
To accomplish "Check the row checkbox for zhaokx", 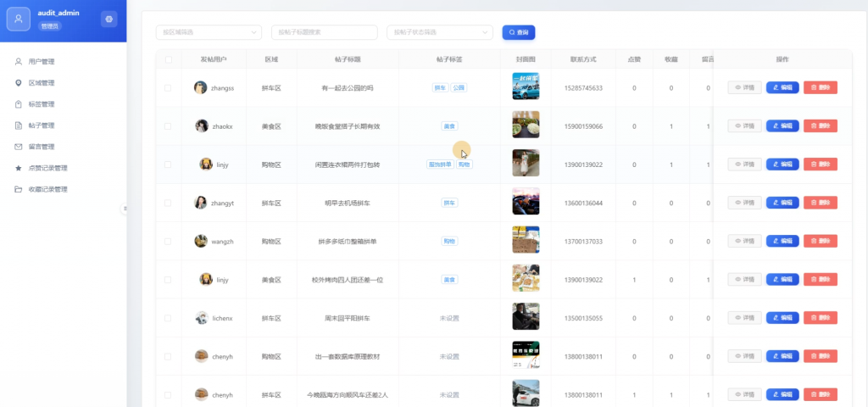I will 169,126.
